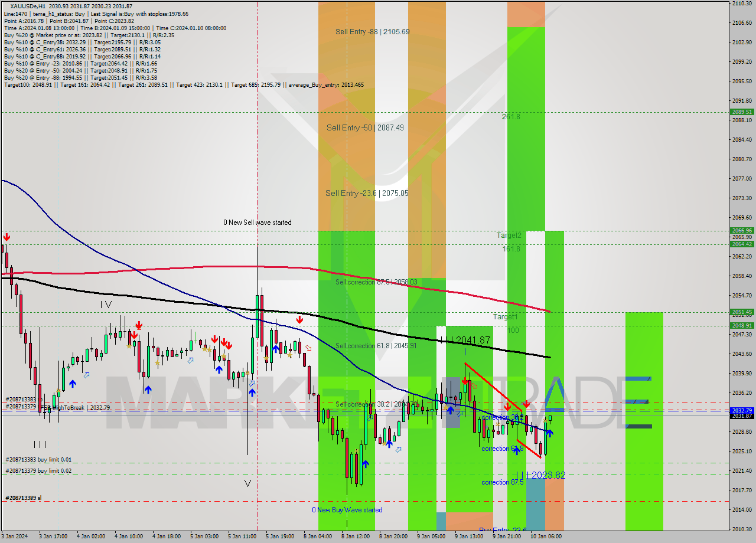
Task: Click the '3 Jan 17:00' time axis label
Action: coord(53,537)
